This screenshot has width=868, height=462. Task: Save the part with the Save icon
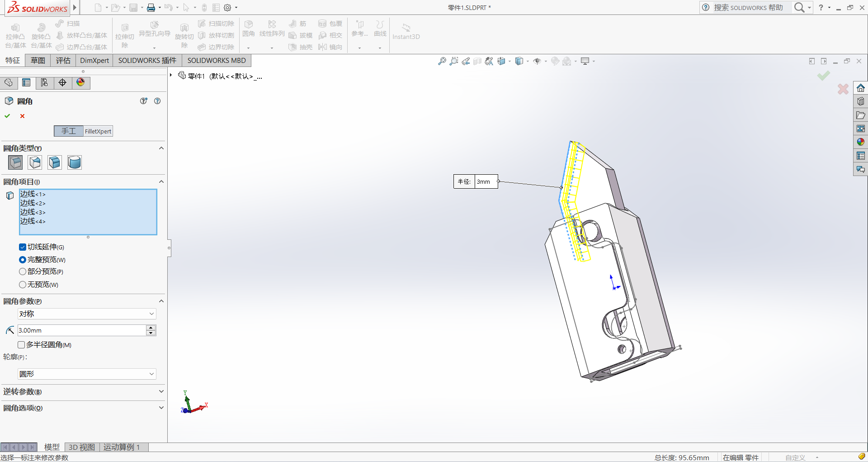133,8
